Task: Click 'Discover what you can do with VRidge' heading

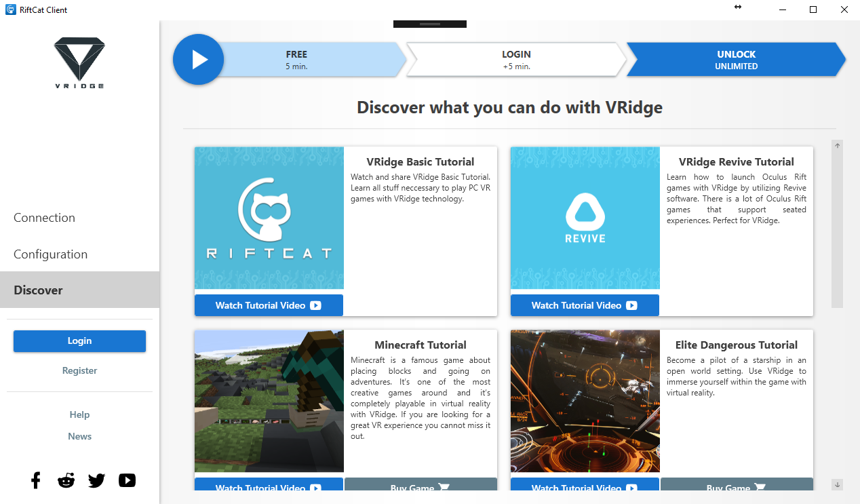Action: pyautogui.click(x=509, y=107)
